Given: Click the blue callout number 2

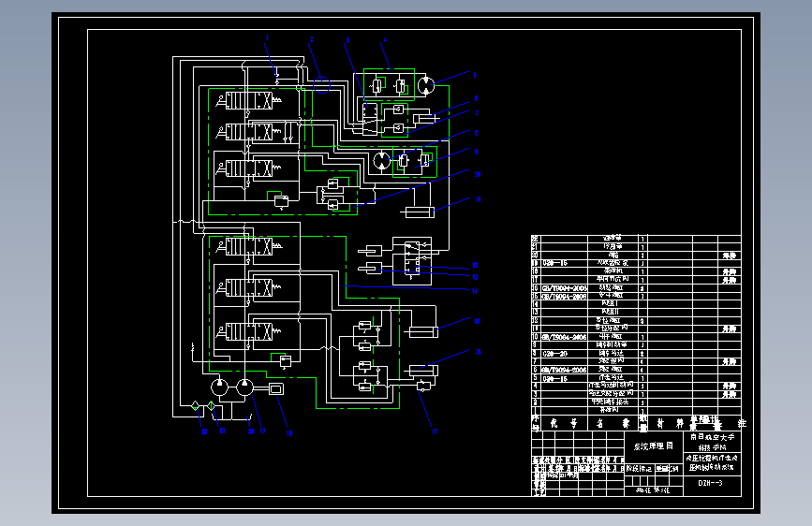Looking at the screenshot, I should 312,39.
